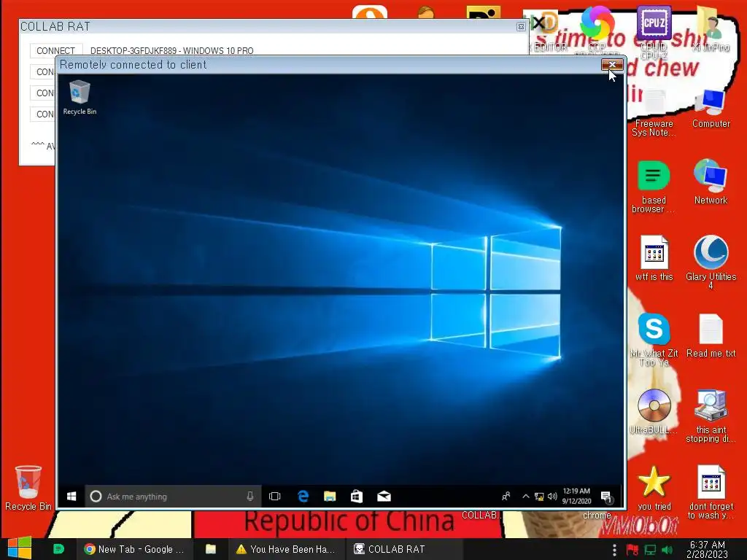
Task: Click the remote volume speaker icon
Action: pyautogui.click(x=552, y=497)
